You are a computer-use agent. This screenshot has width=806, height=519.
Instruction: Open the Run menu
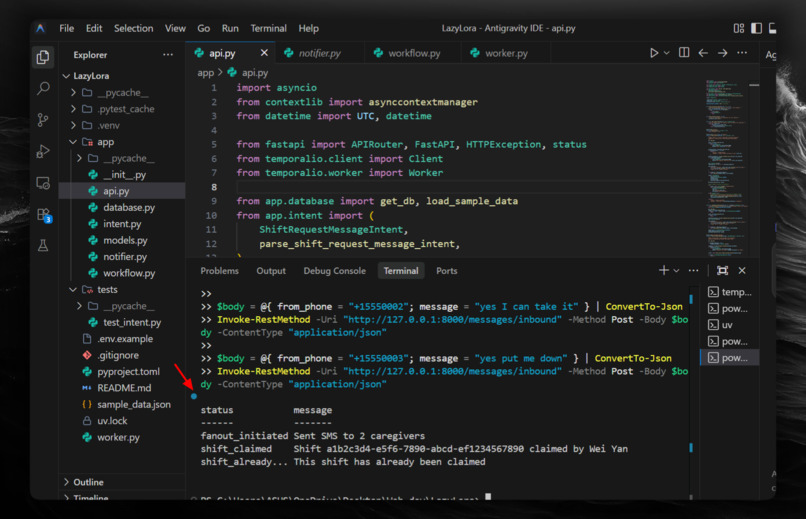tap(230, 28)
